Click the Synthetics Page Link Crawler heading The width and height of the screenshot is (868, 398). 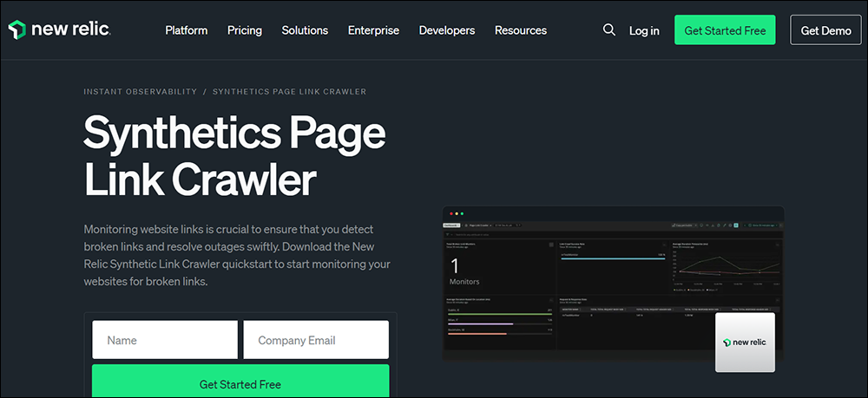234,156
